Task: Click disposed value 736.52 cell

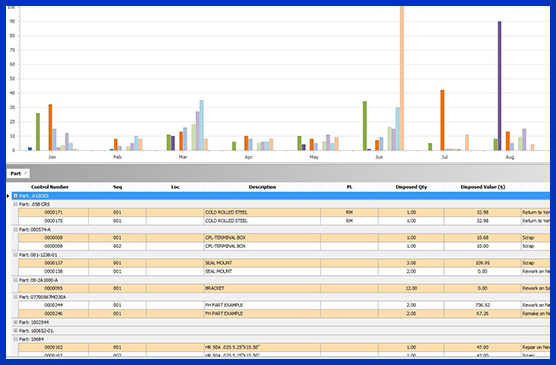Action: [483, 305]
